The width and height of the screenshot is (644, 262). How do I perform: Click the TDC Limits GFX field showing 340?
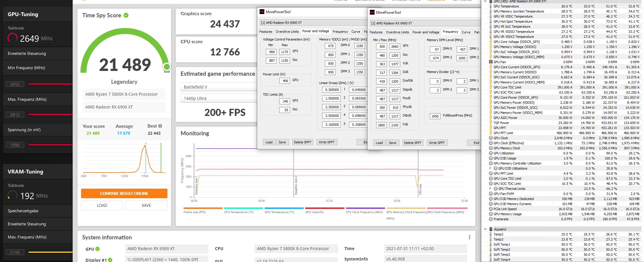285,101
